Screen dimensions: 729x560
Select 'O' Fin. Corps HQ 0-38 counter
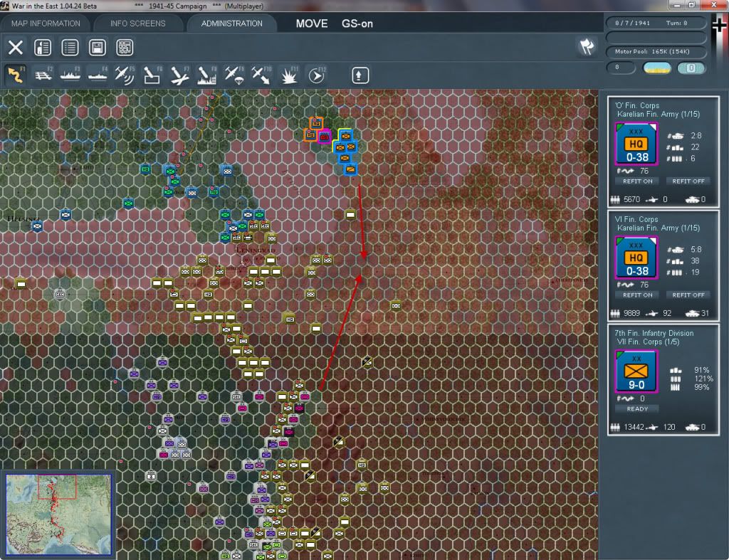click(636, 144)
